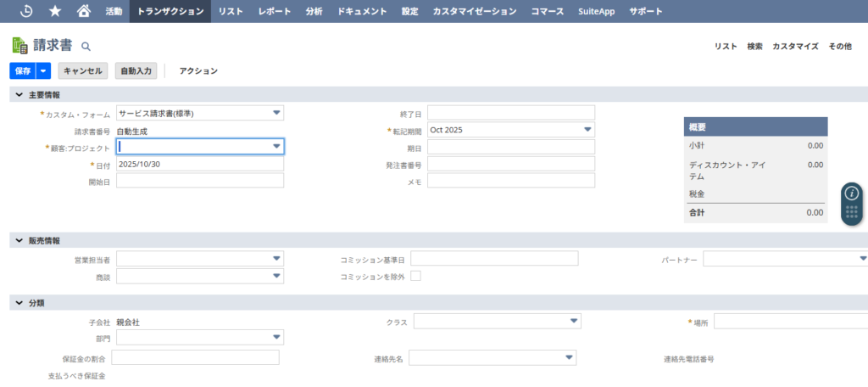868x387 pixels.
Task: Click the keypad grid icon on floating widget
Action: click(852, 212)
